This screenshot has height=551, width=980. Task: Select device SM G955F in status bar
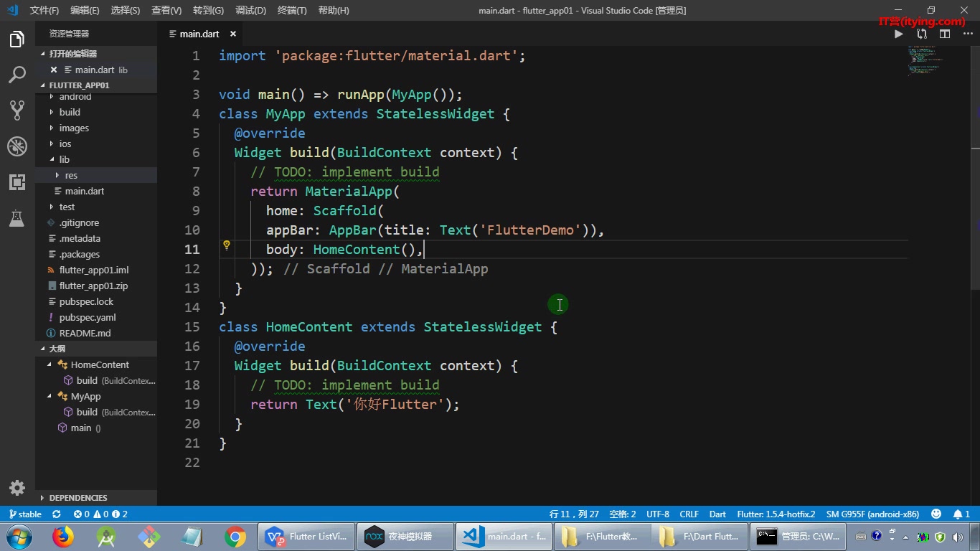click(872, 514)
